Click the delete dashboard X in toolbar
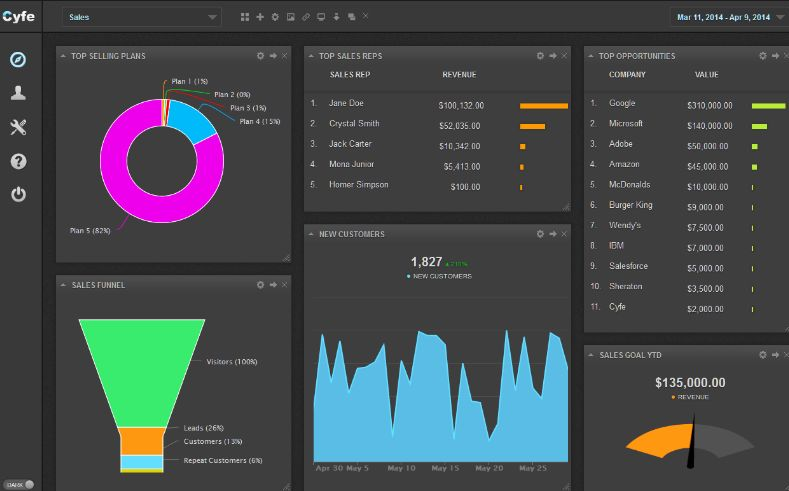The height and width of the screenshot is (491, 789). 366,16
